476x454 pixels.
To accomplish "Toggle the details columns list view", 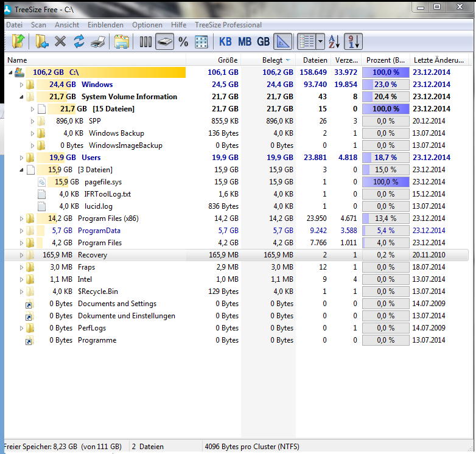I will pyautogui.click(x=307, y=41).
